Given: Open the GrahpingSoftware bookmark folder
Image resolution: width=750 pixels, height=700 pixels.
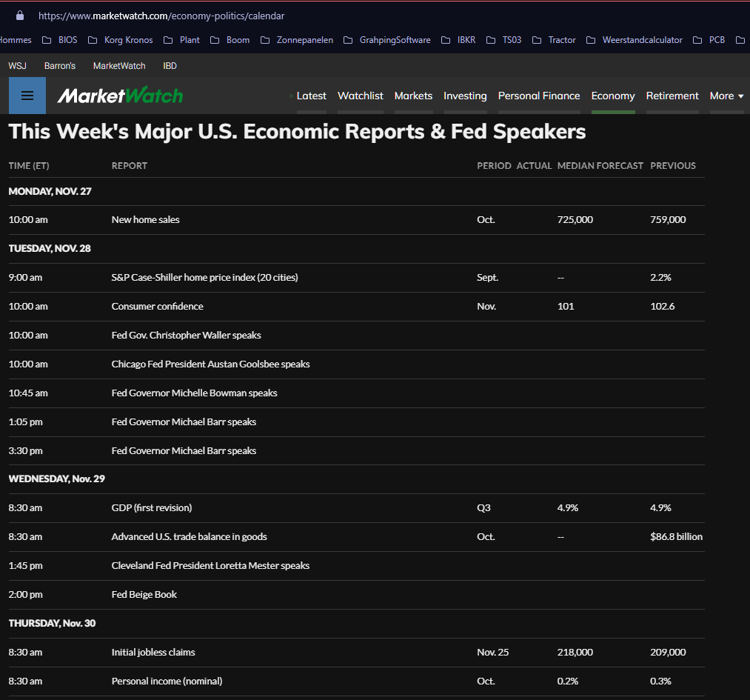Looking at the screenshot, I should 387,40.
